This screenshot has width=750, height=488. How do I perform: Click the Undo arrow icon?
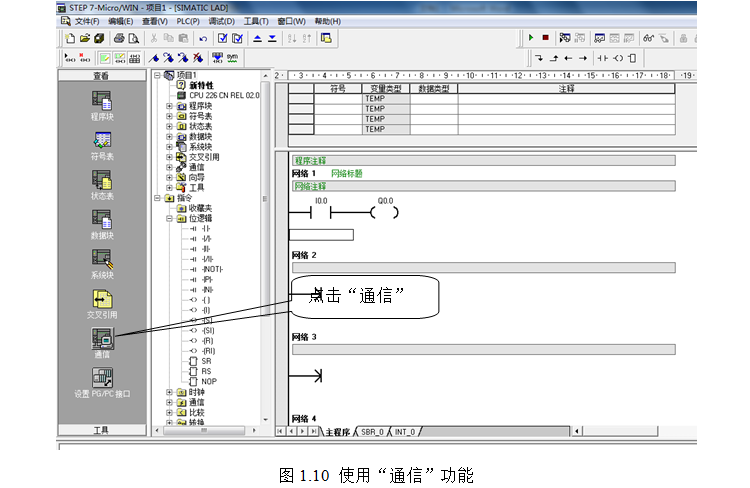[203, 38]
